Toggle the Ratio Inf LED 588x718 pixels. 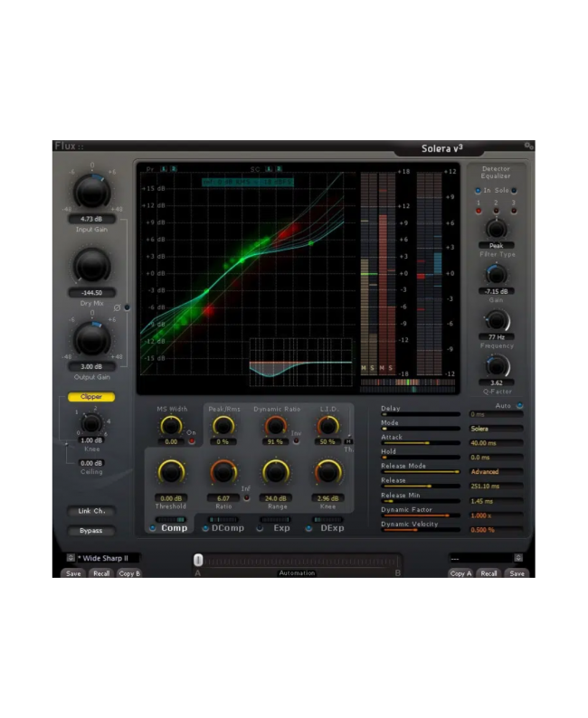coord(246,497)
